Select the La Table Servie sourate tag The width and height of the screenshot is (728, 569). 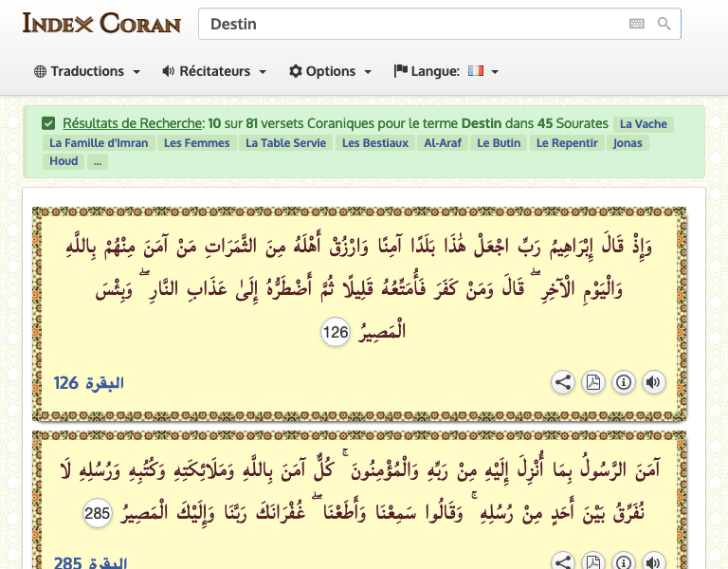(x=285, y=143)
